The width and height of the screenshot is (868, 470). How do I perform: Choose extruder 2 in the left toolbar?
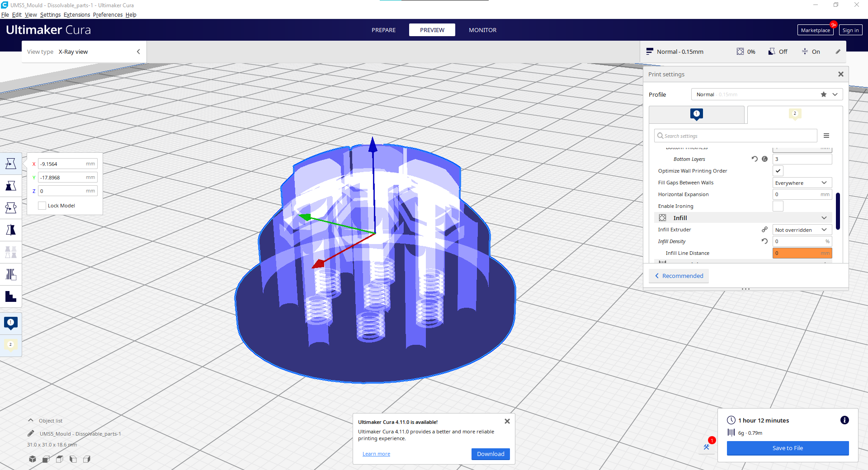click(11, 345)
